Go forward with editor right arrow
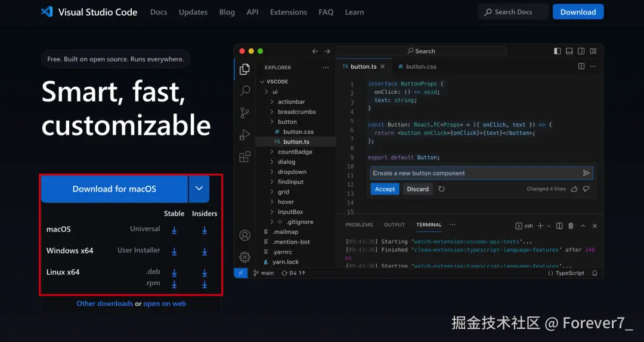Viewport: 644px width, 342px height. (x=327, y=51)
